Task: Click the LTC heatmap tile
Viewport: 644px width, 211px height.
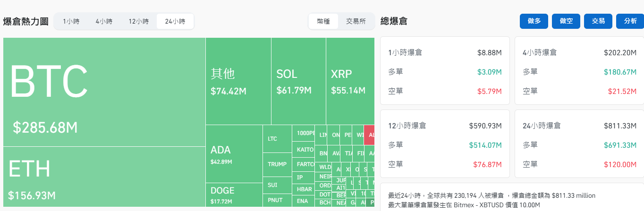Action: point(277,139)
